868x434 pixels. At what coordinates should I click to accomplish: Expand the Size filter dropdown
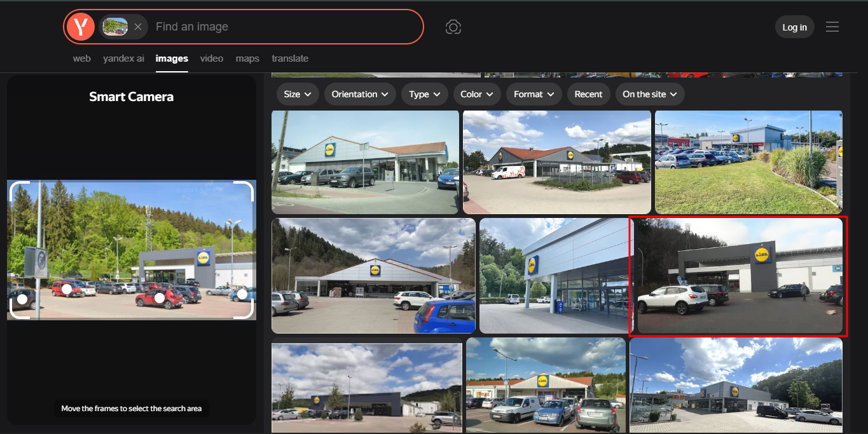click(x=298, y=94)
